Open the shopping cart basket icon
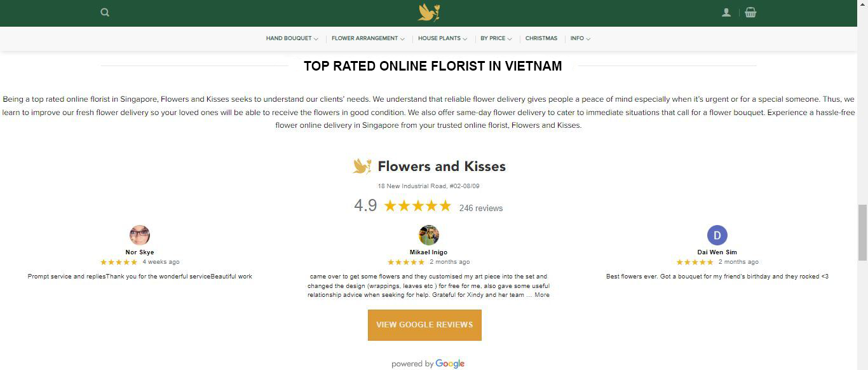This screenshot has height=370, width=868. point(750,12)
